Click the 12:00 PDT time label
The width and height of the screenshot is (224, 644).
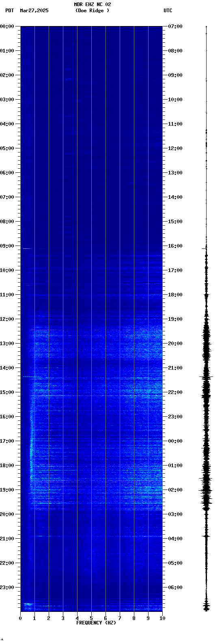pos(7,319)
